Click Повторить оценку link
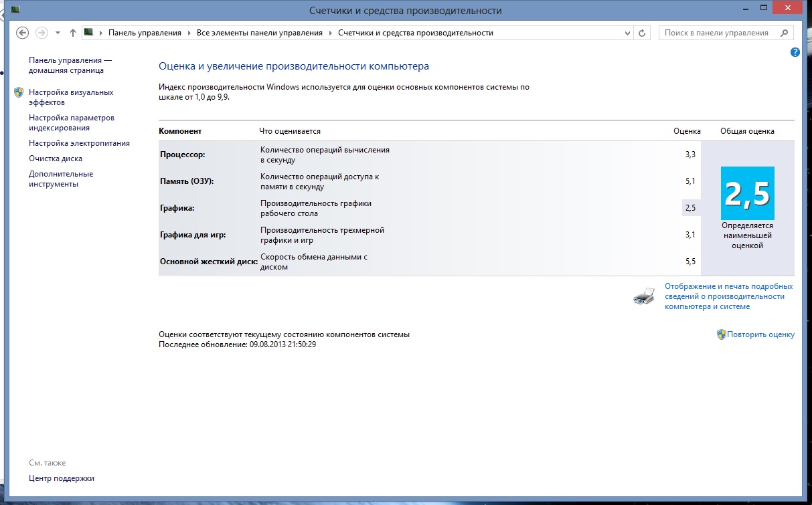The height and width of the screenshot is (505, 812). (x=761, y=334)
